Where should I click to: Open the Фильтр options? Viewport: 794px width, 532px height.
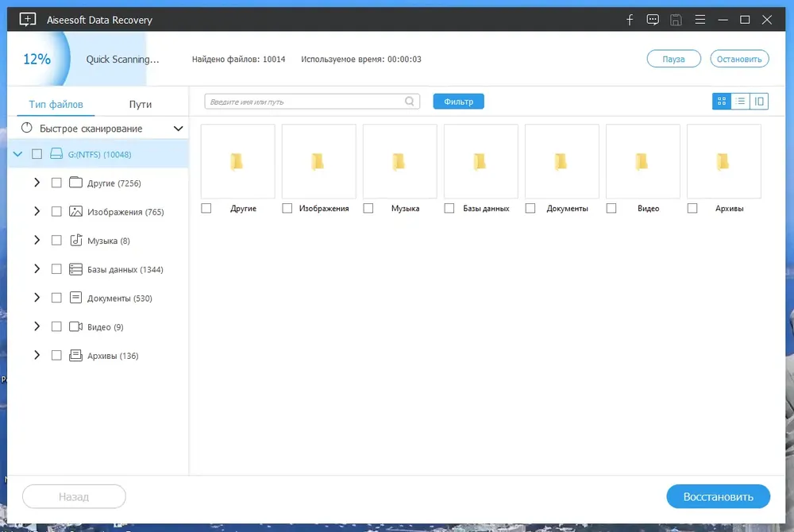coord(458,101)
